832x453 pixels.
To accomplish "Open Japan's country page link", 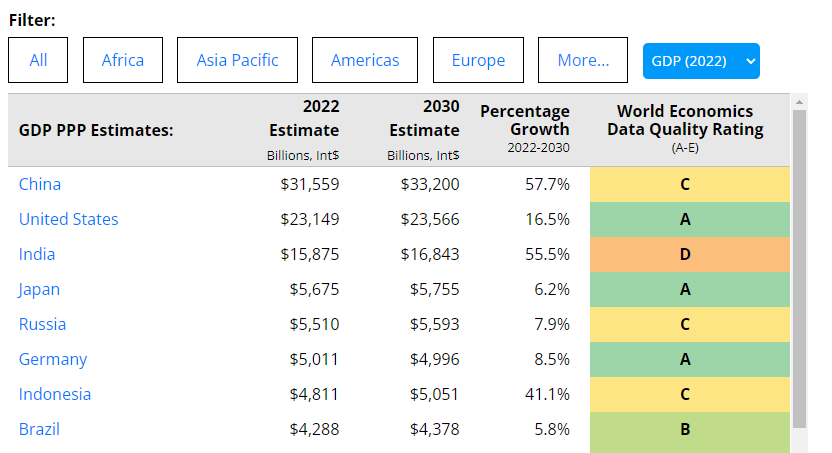I will tap(39, 289).
